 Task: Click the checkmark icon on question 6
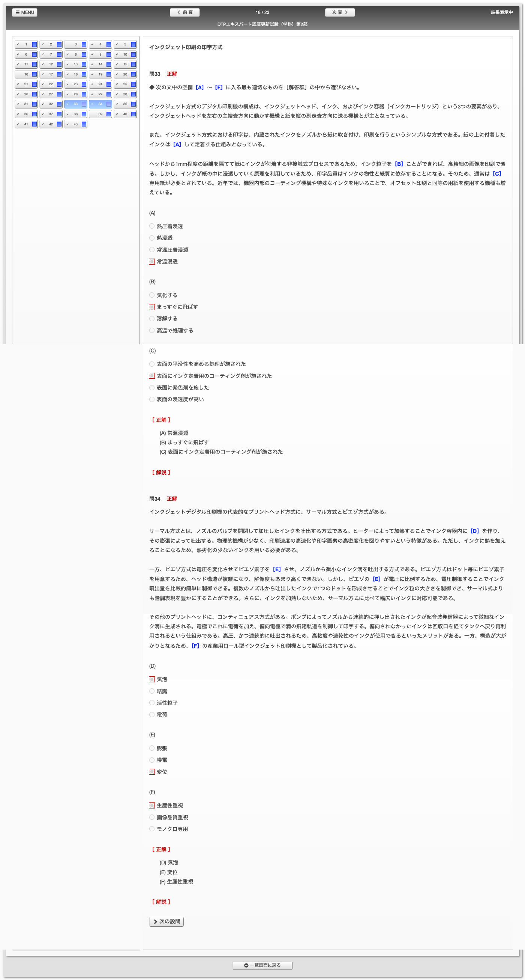tap(18, 54)
